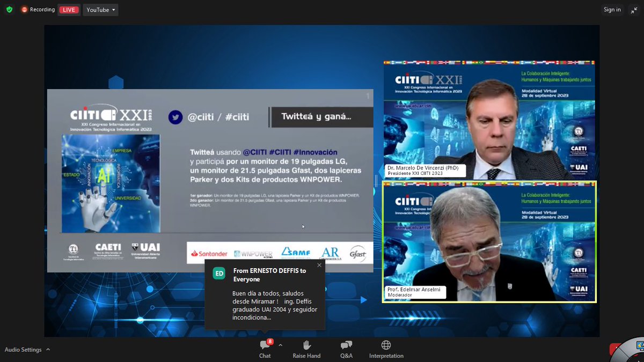Click the 'Twitteá y ganá...' banner
This screenshot has width=644, height=362.
coord(322,117)
